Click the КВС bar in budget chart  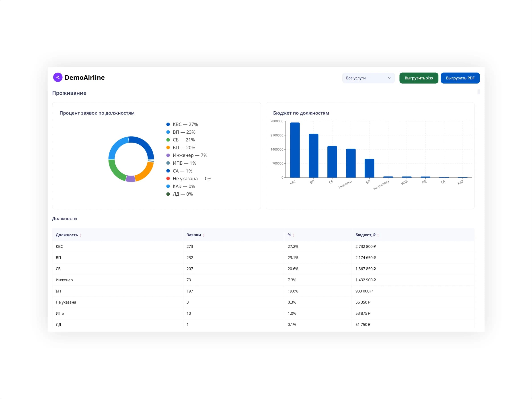pos(295,150)
